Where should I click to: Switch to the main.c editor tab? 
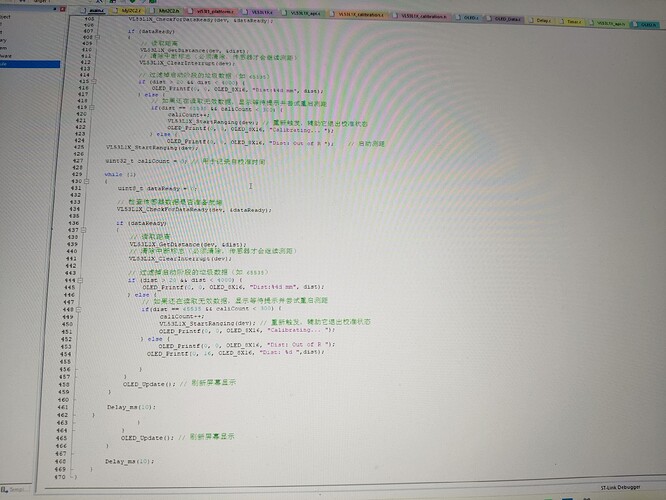click(x=94, y=11)
